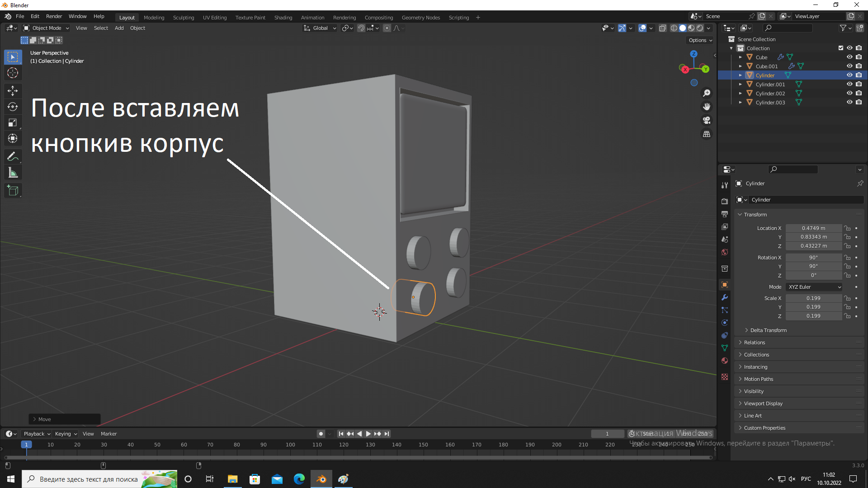868x488 pixels.
Task: Open the timeline Playback popover
Action: coord(37,434)
